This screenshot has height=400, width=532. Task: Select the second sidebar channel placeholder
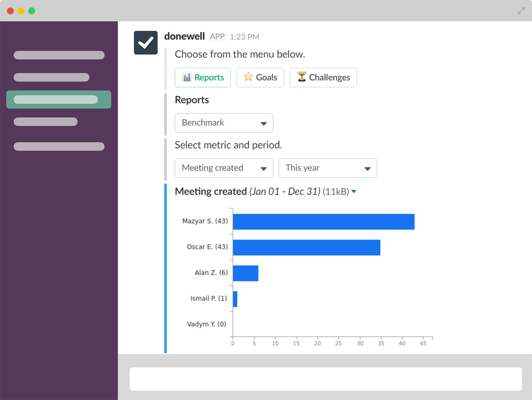(x=51, y=77)
